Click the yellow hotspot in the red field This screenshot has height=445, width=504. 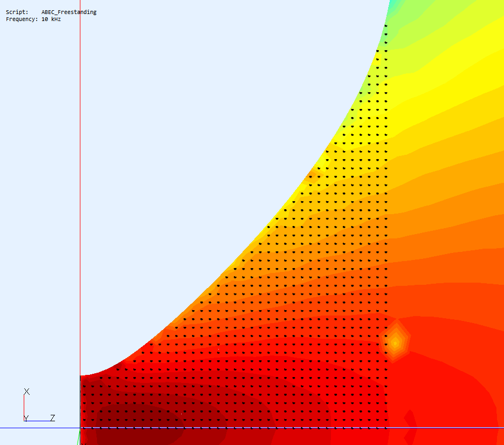[x=395, y=341]
